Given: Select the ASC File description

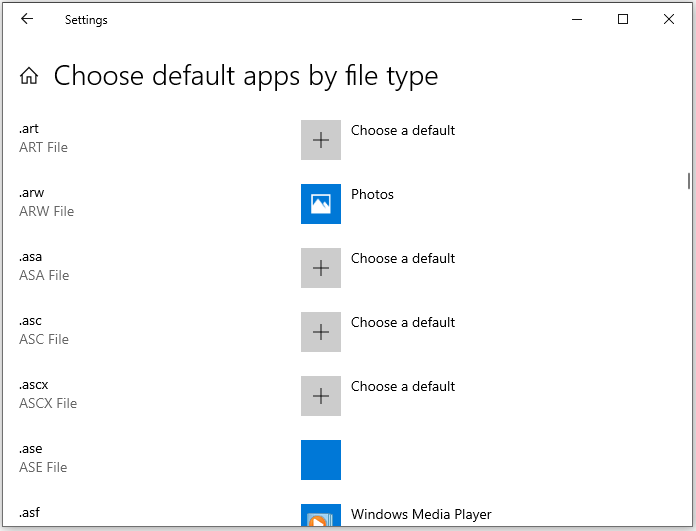Looking at the screenshot, I should tap(44, 339).
